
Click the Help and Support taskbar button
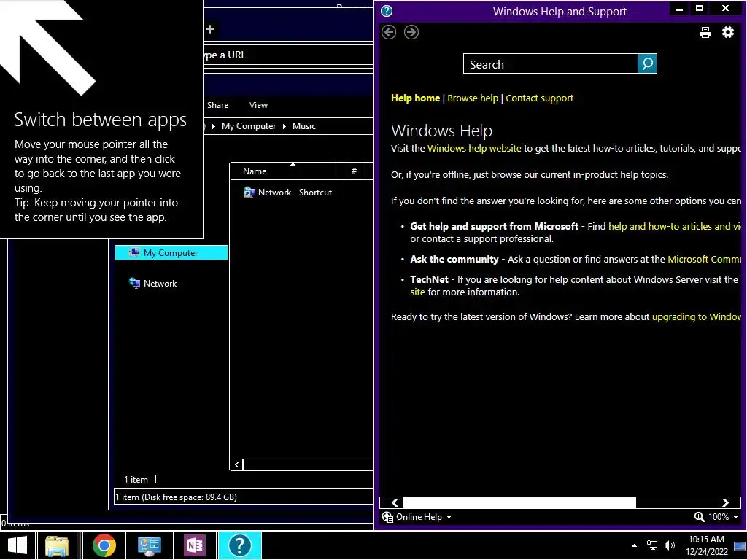coord(239,545)
